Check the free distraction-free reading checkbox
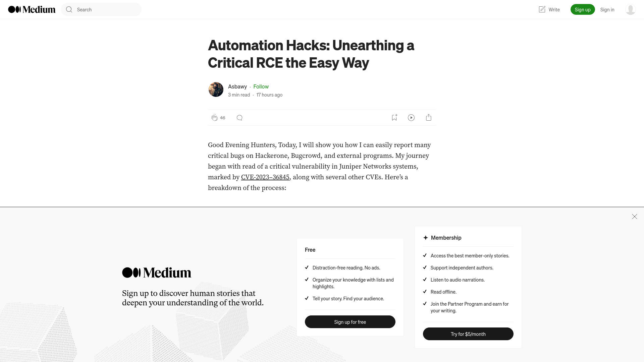The image size is (644, 362). (x=307, y=267)
